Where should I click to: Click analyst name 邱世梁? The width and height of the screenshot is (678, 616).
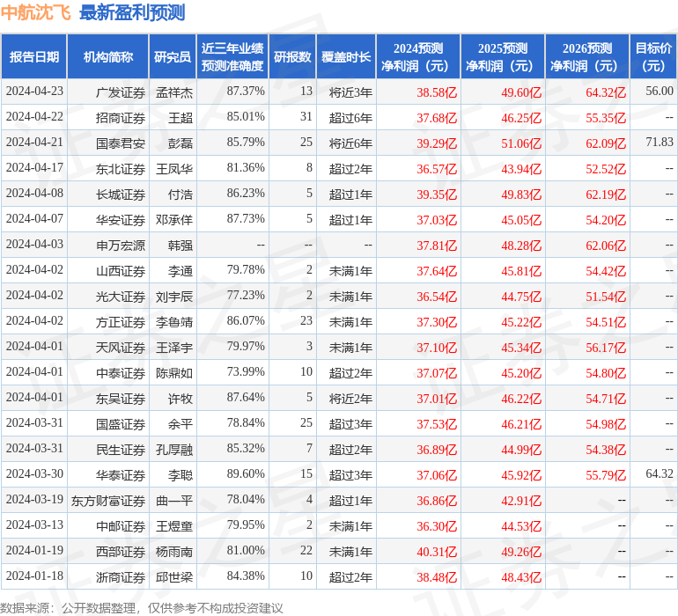[174, 577]
